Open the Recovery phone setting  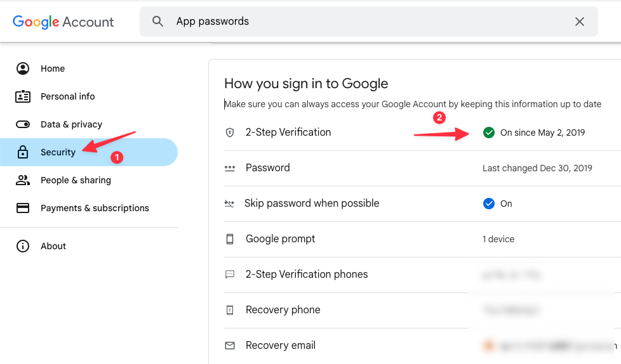422,310
